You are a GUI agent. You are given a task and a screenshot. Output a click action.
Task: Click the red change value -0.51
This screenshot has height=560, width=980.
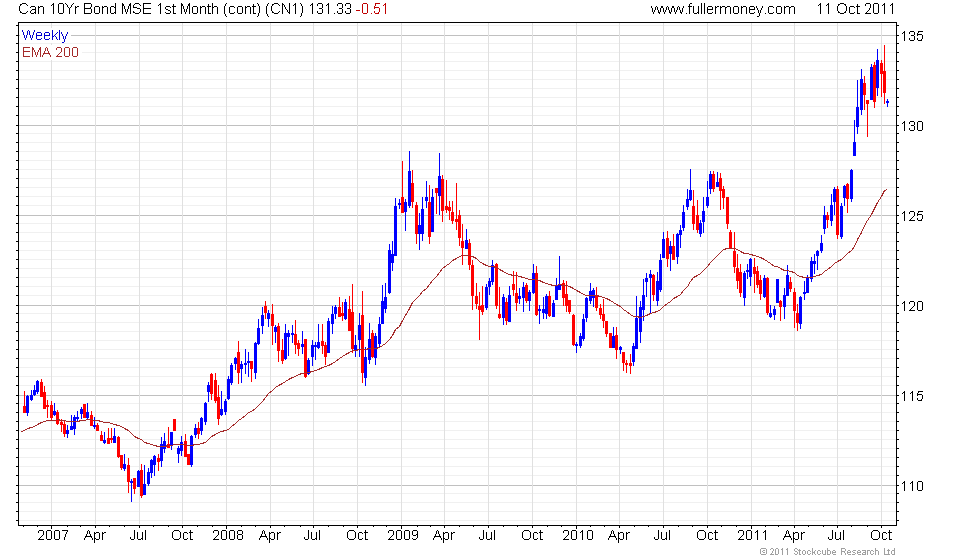point(372,9)
